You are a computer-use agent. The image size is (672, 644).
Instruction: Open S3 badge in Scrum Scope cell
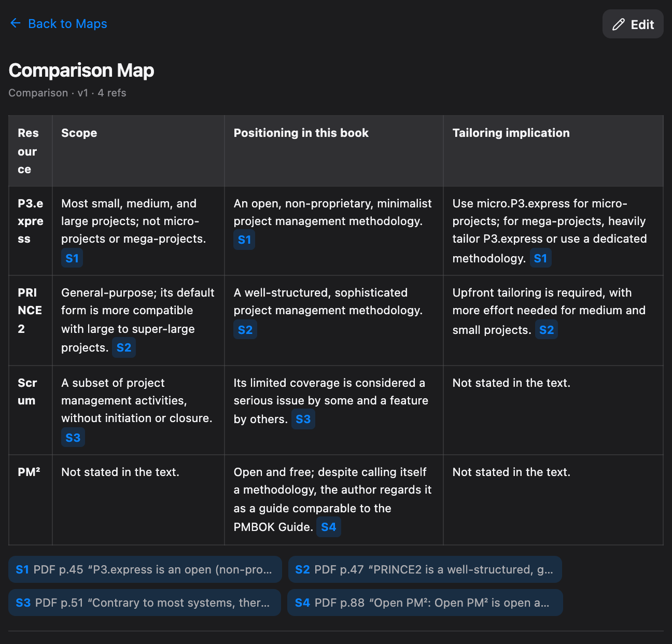click(x=73, y=438)
